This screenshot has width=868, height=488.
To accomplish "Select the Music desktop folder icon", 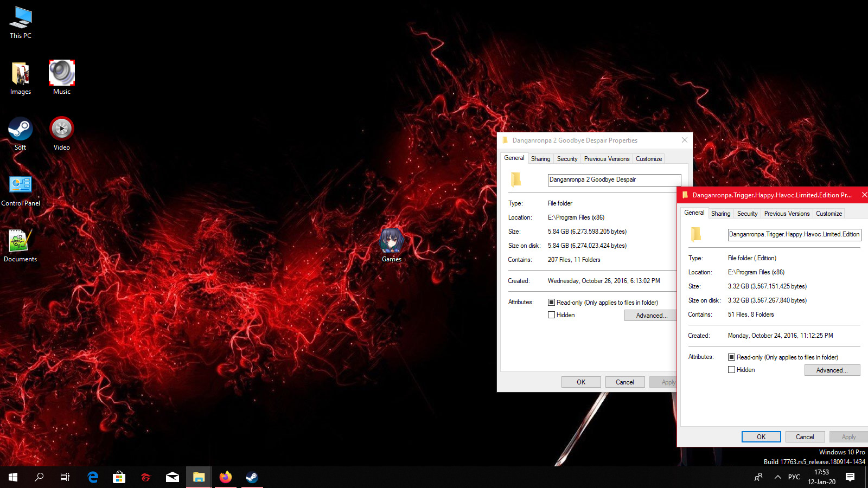I will coord(61,73).
